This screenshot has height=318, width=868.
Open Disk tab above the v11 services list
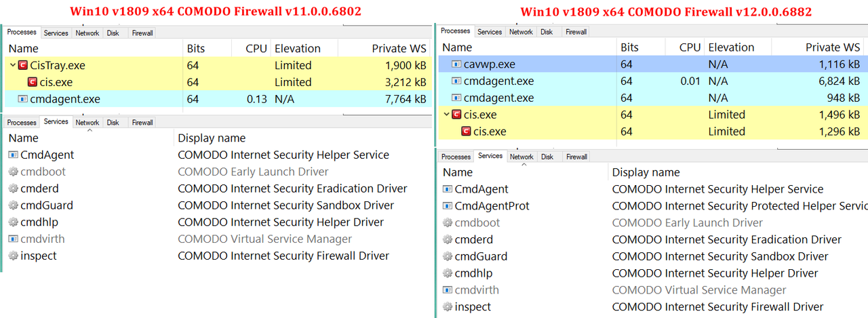pyautogui.click(x=113, y=123)
